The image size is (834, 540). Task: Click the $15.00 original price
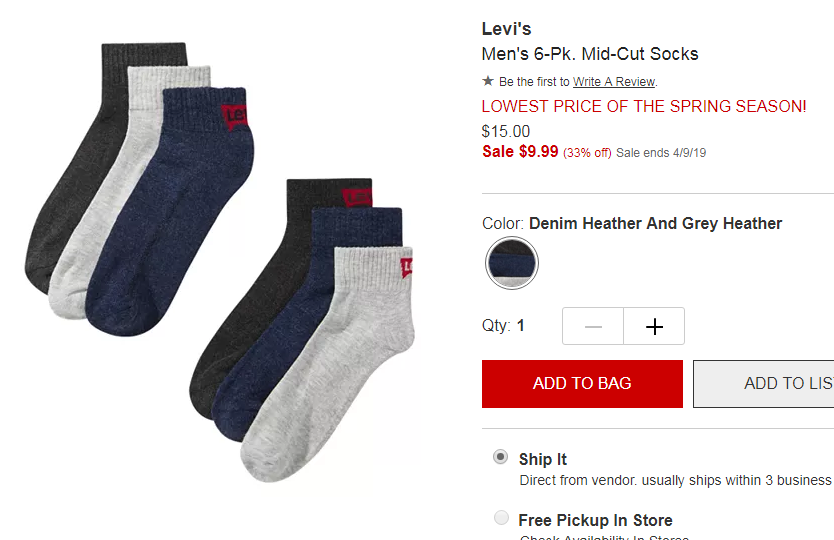click(x=506, y=131)
